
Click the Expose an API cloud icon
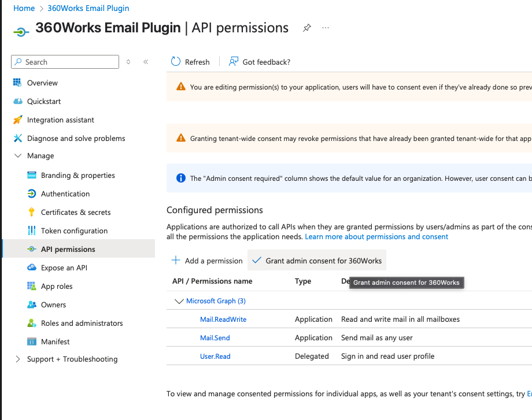click(x=32, y=267)
